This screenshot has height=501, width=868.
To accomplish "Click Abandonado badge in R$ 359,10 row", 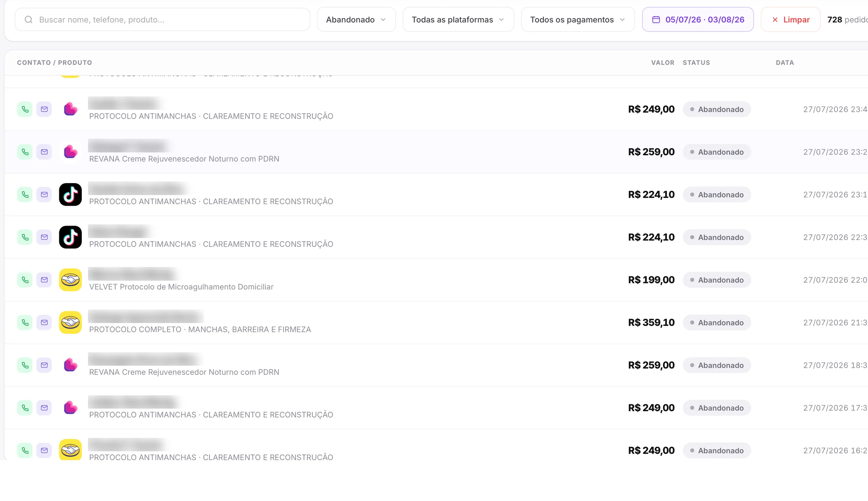I will click(717, 323).
